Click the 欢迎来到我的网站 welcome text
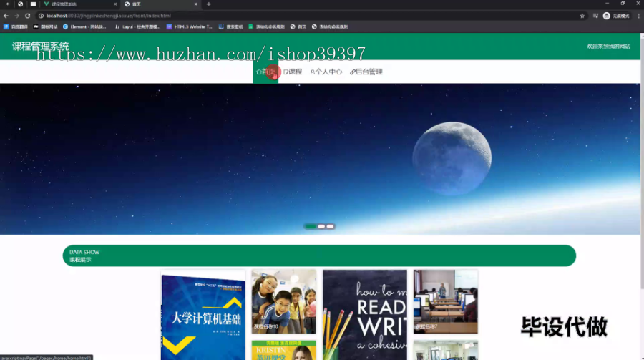The width and height of the screenshot is (644, 360). tap(608, 46)
